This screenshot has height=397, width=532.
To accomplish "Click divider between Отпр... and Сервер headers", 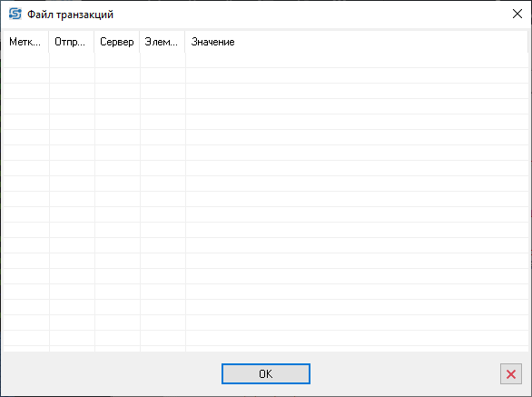I will (94, 42).
